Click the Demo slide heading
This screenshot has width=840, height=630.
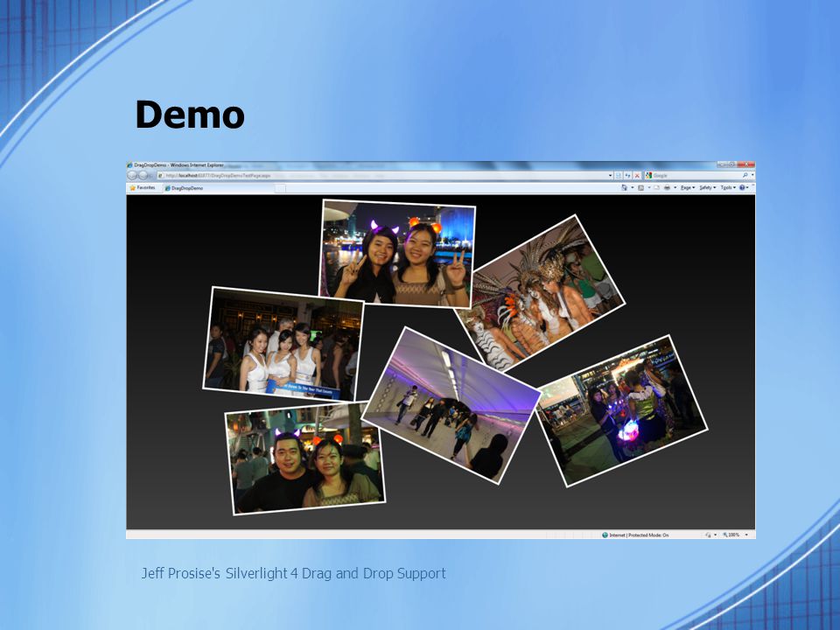click(190, 115)
